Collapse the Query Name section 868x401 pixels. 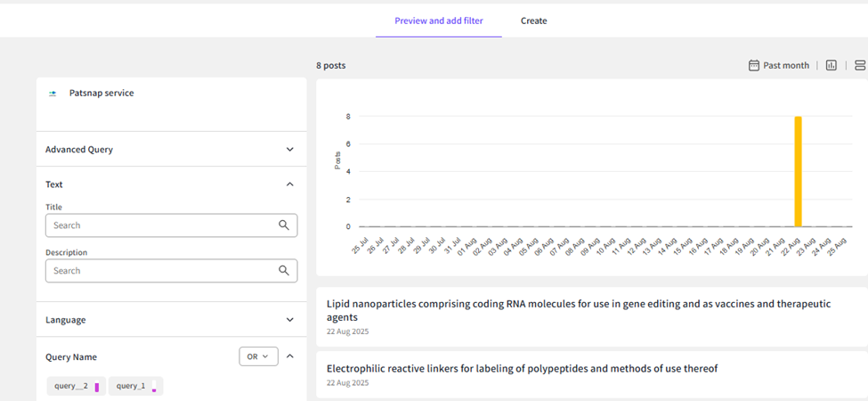click(289, 356)
